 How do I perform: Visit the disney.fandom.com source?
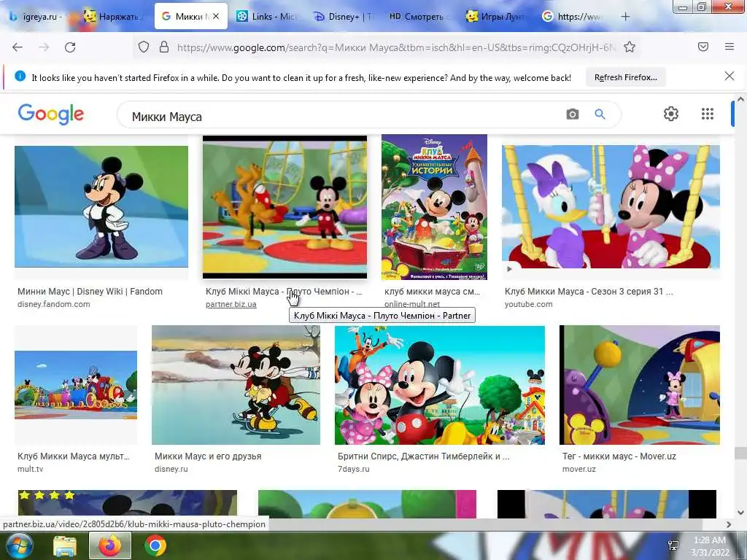click(54, 304)
